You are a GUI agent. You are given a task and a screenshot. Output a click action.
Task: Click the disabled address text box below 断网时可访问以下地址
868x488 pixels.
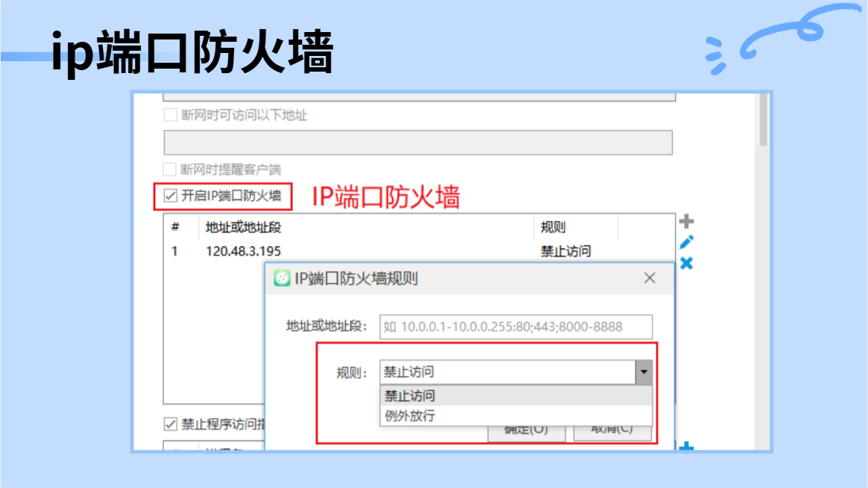click(418, 143)
